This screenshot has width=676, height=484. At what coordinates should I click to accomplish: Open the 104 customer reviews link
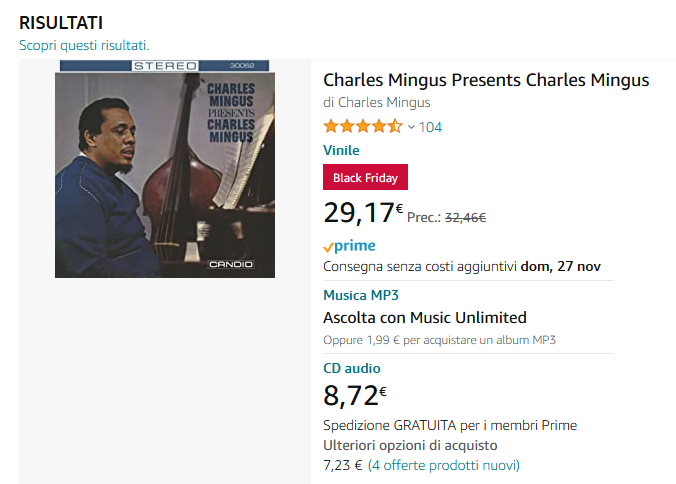click(x=430, y=127)
